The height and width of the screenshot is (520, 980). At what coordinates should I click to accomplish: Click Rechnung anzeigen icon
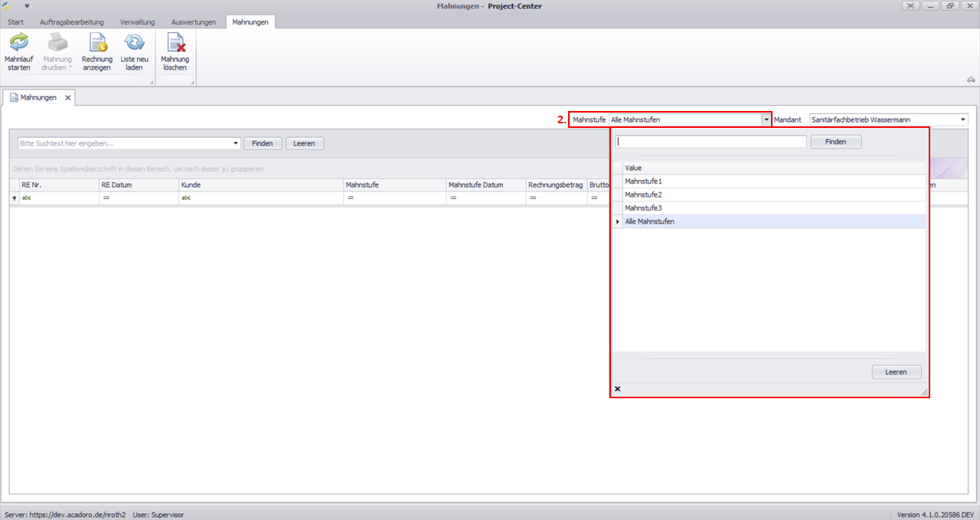pos(97,53)
